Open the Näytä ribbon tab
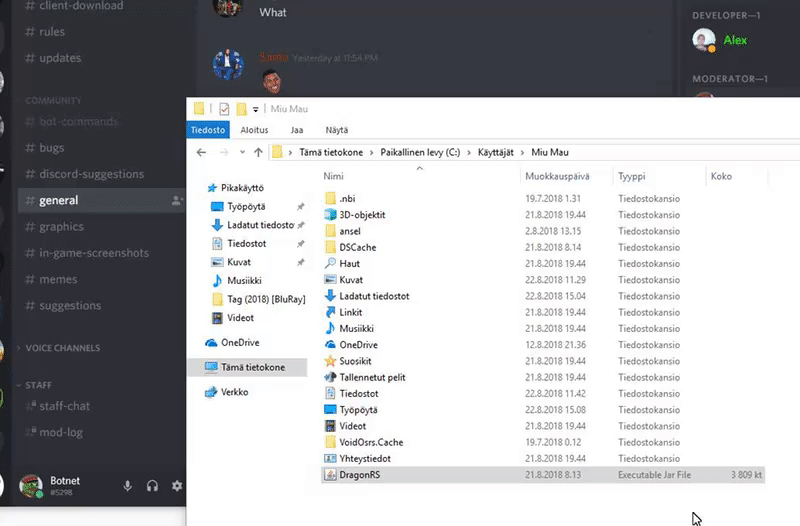The width and height of the screenshot is (800, 526). tap(337, 130)
